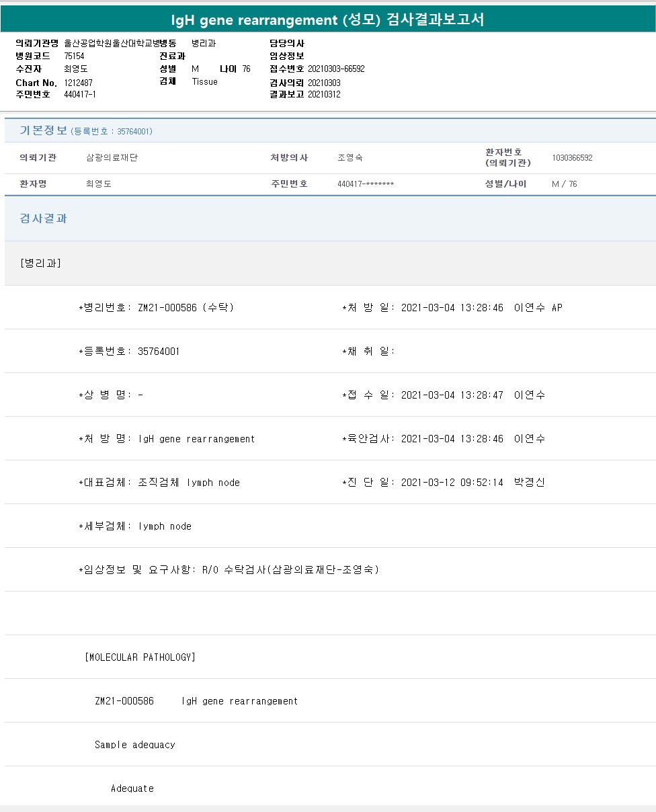Select the Chart No. value 1212487
The height and width of the screenshot is (812, 656).
(79, 83)
